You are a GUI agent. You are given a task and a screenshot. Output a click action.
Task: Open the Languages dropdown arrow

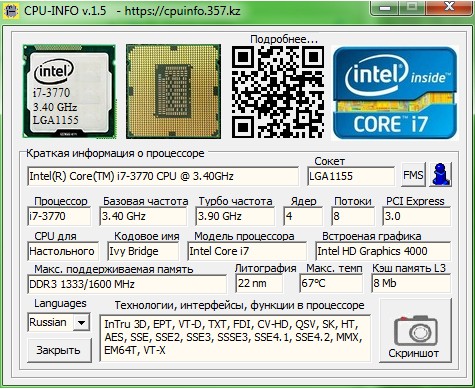pos(81,322)
